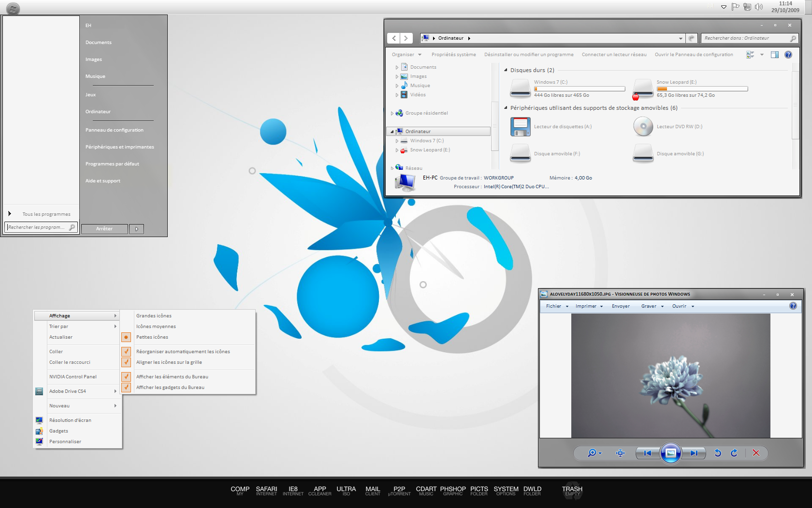Open the Fichier menu in photo viewer

pyautogui.click(x=557, y=306)
